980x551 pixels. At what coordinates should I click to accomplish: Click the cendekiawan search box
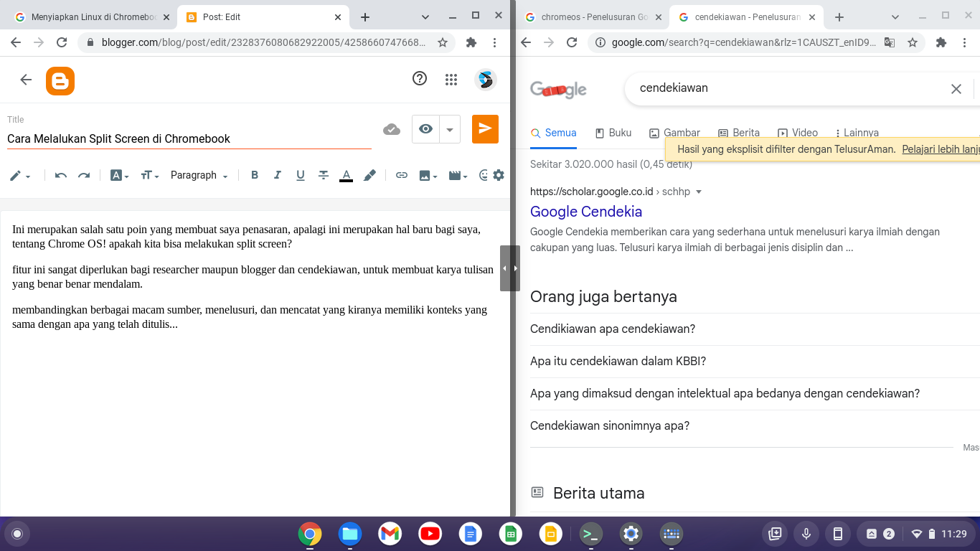tap(789, 88)
